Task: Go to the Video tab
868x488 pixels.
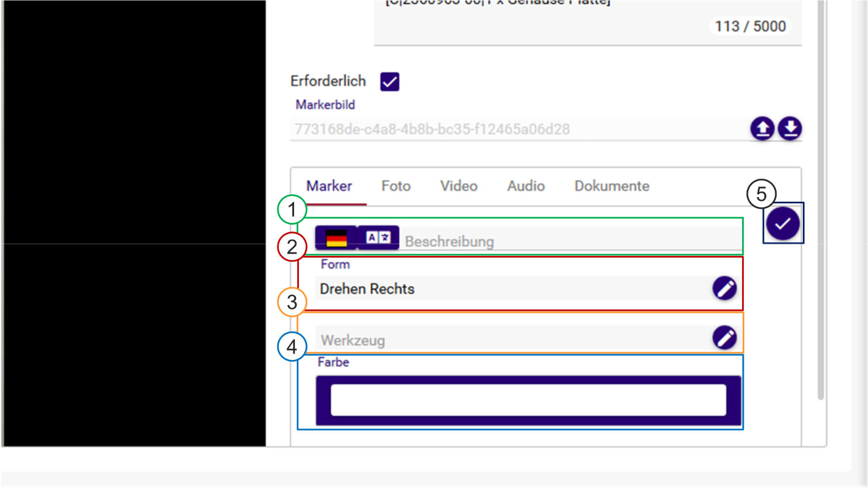Action: [458, 186]
